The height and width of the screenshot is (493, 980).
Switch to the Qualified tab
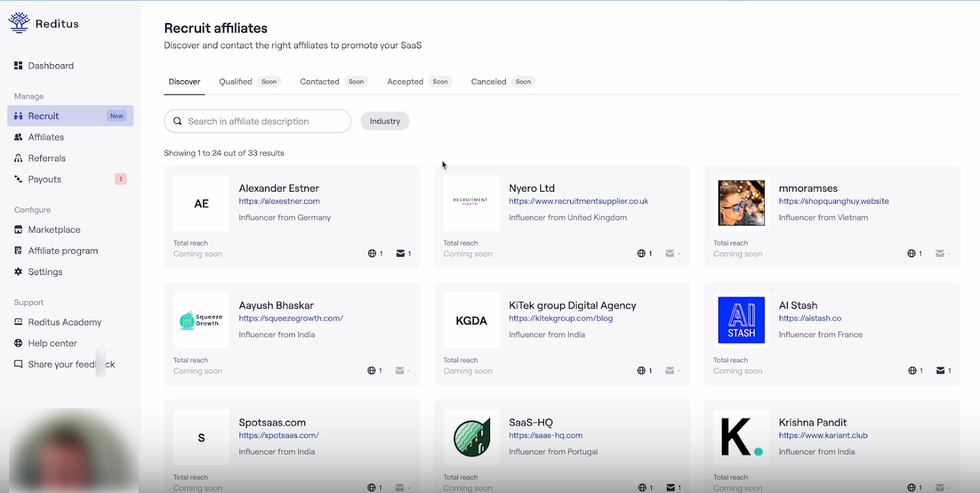(236, 81)
